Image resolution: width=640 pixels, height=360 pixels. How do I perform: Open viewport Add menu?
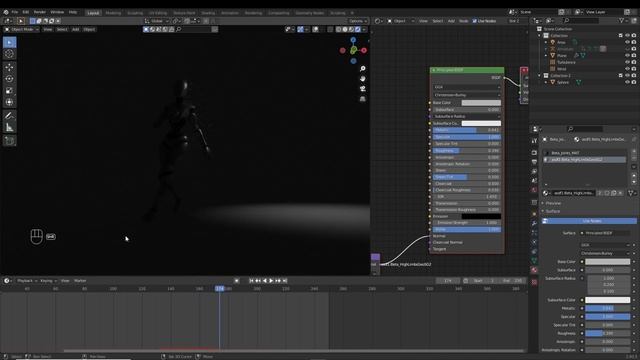75,29
